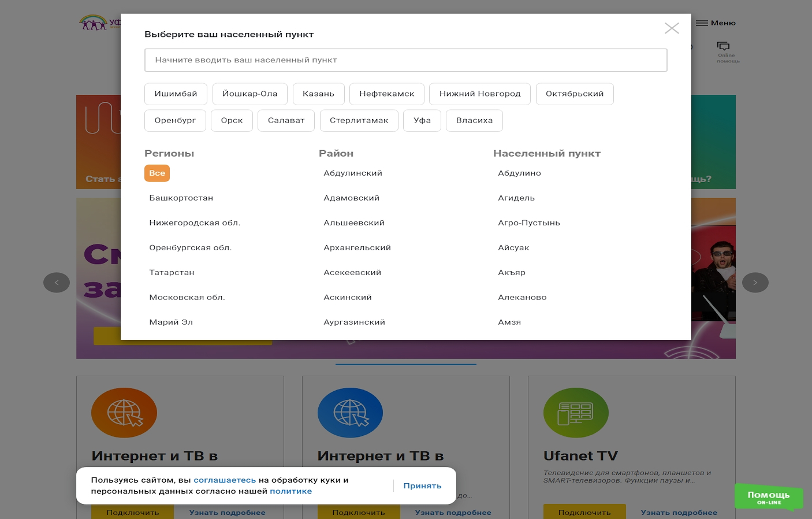812x519 pixels.
Task: Select Альшеевский district
Action: tap(354, 223)
